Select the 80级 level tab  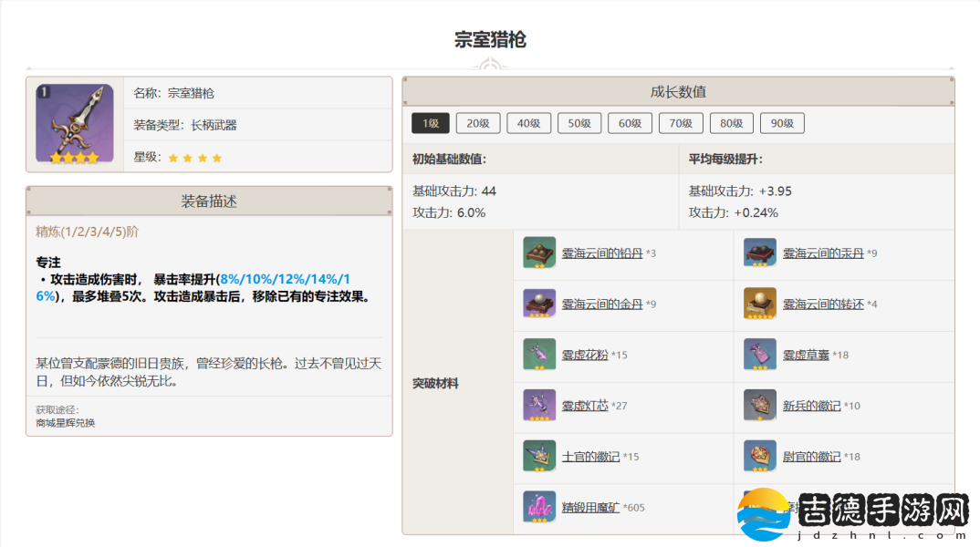pyautogui.click(x=731, y=123)
